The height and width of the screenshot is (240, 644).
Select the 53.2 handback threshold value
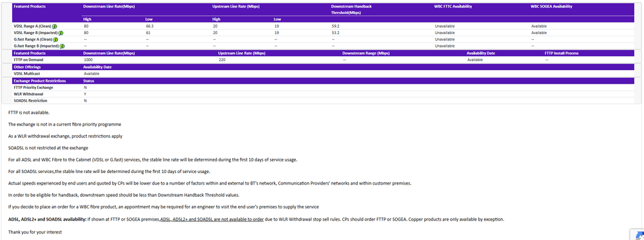336,33
